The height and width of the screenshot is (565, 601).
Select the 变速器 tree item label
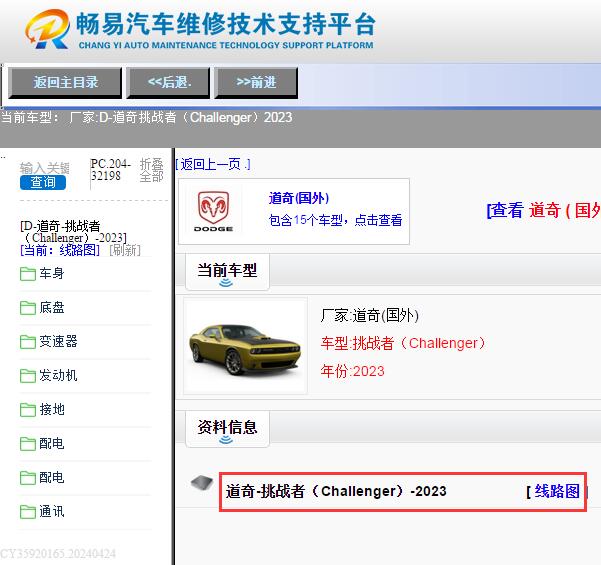click(x=58, y=342)
